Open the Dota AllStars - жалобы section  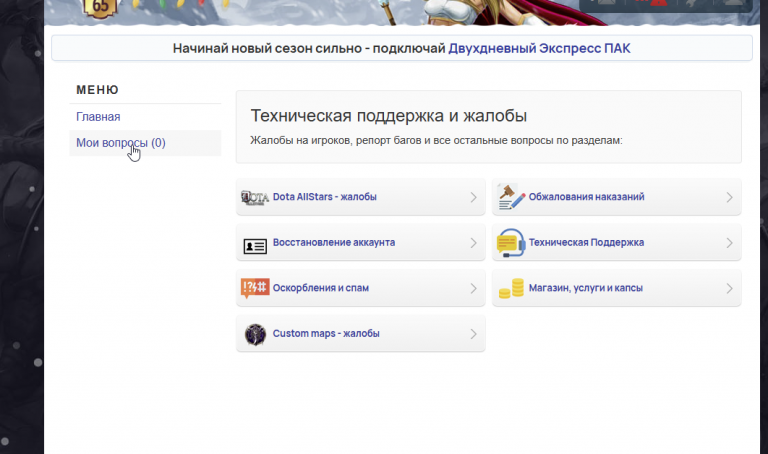point(360,197)
